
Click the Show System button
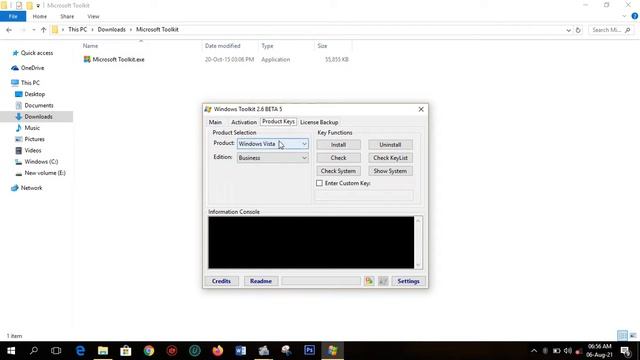(x=390, y=171)
